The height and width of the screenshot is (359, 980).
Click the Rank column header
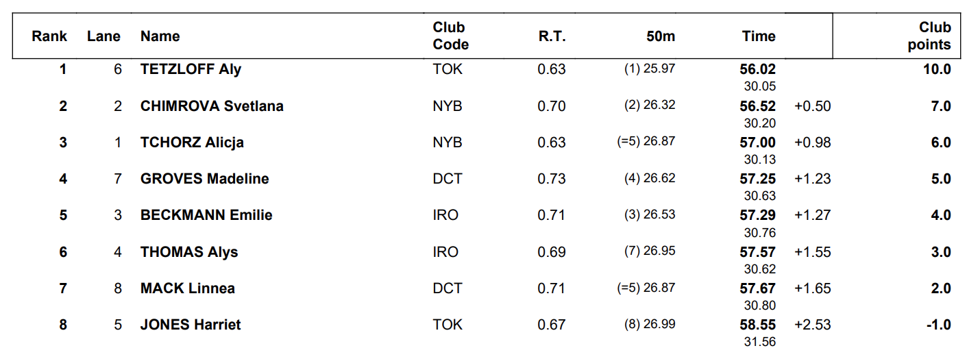[x=49, y=36]
